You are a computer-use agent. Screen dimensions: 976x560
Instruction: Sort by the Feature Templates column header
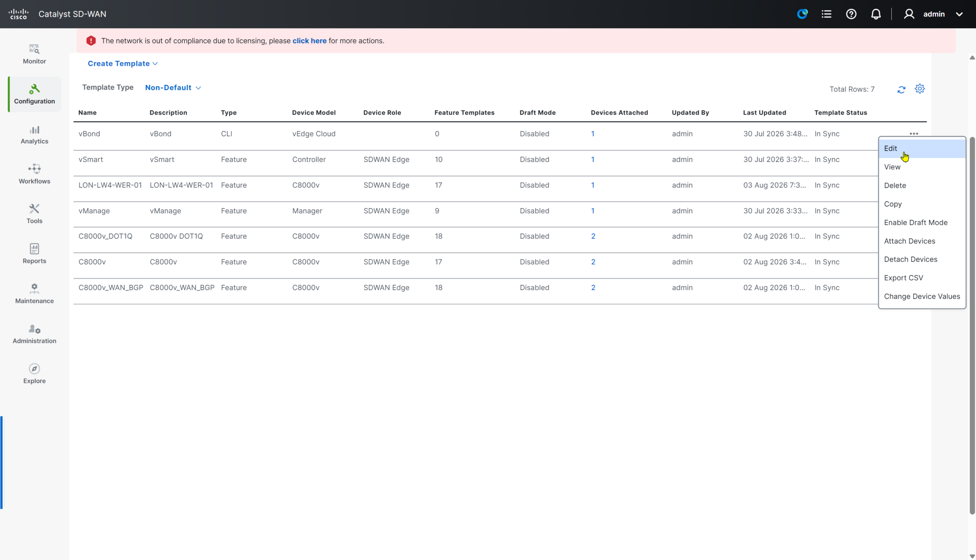(464, 113)
